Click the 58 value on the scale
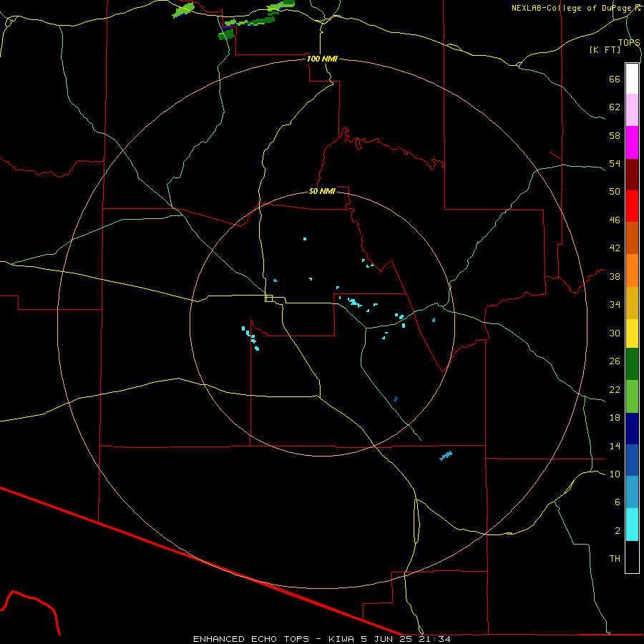 pyautogui.click(x=615, y=135)
